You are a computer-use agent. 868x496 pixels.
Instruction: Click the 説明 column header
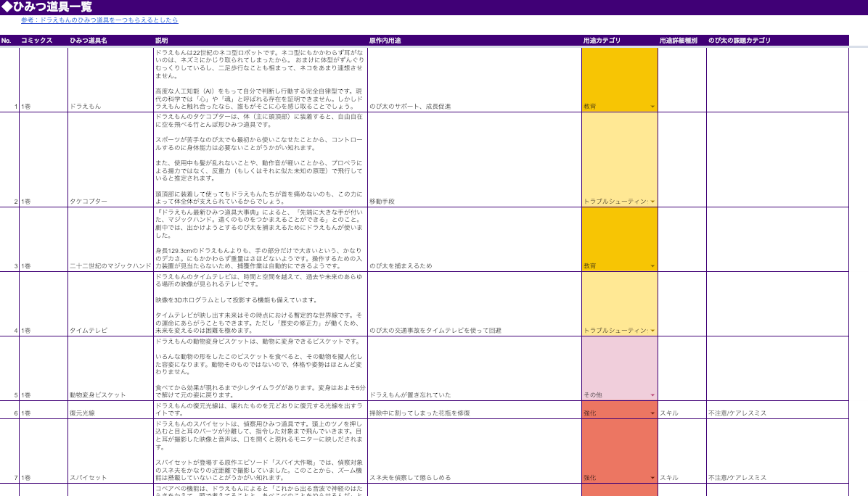[161, 41]
